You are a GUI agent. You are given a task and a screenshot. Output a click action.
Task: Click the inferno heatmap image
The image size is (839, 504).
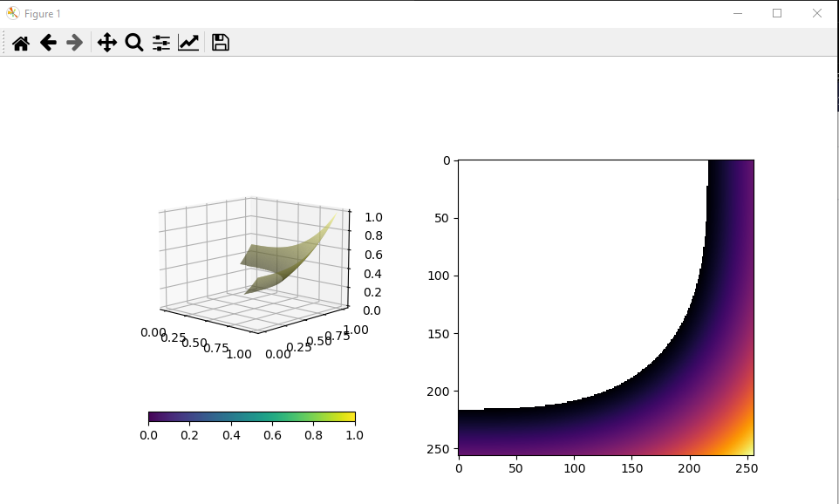click(x=606, y=308)
